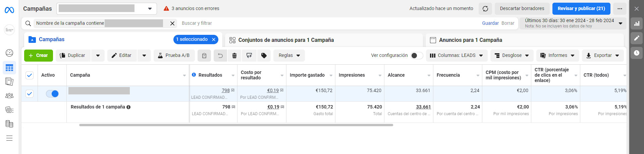The width and height of the screenshot is (644, 154).
Task: Open the 'Importe gastado' column header dropdown arrow
Action: [x=331, y=76]
